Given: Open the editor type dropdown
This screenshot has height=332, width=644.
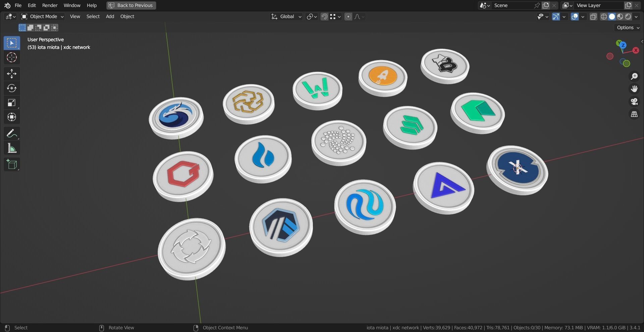Looking at the screenshot, I should (x=10, y=16).
